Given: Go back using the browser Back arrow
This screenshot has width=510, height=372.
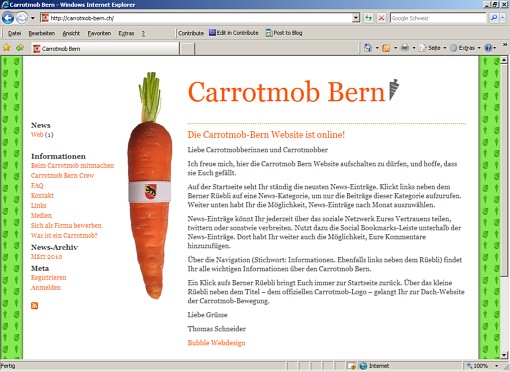Looking at the screenshot, I should [8, 18].
